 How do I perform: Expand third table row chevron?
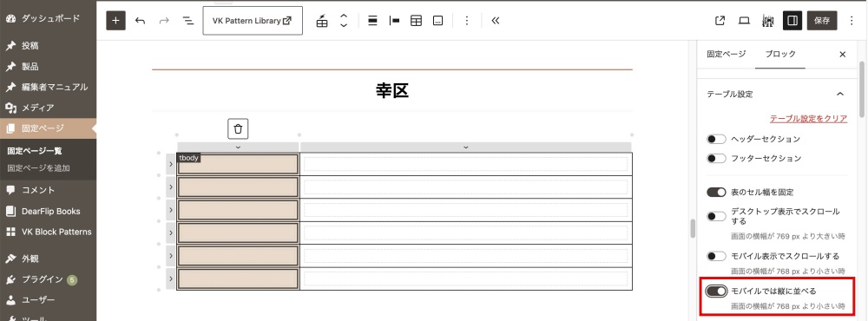[x=170, y=210]
